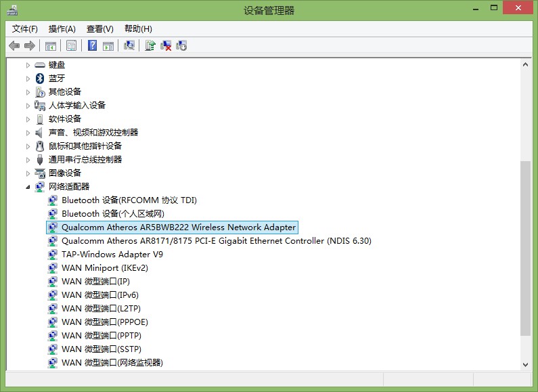Expand the 声音、视频和游戏控制器 node

click(28, 133)
